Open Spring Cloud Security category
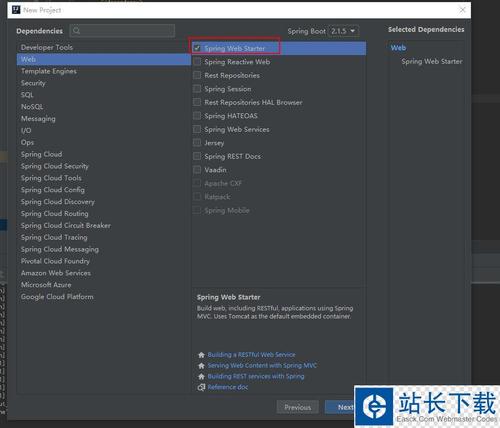 [x=104, y=166]
